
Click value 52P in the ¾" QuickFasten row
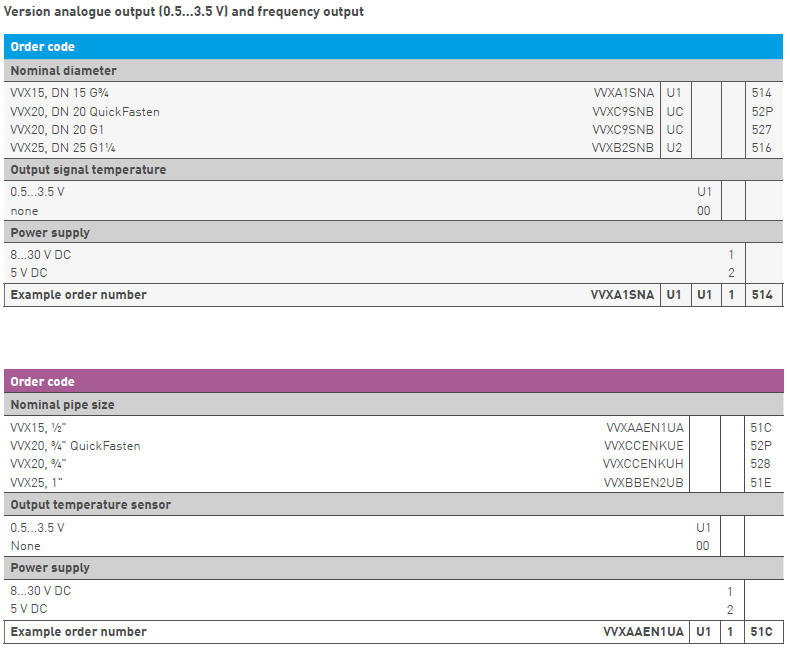pos(761,445)
